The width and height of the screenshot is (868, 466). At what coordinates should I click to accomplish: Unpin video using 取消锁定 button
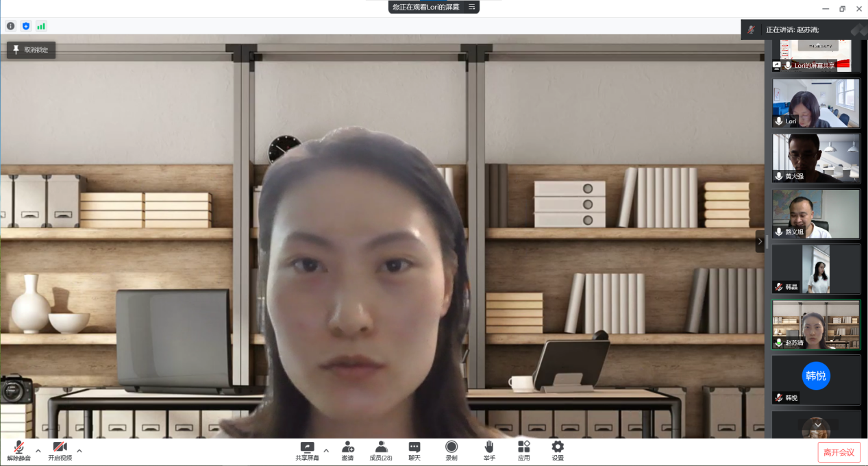click(31, 50)
